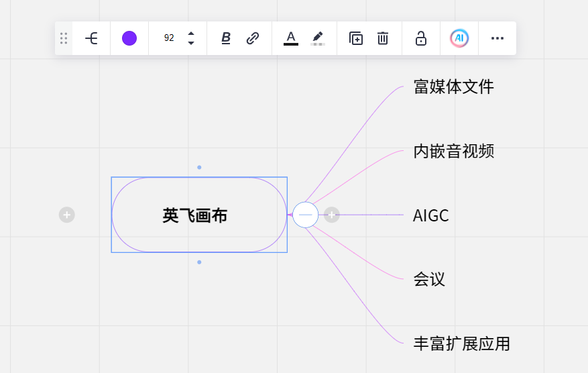
Task: Duplicate the selected node
Action: click(356, 38)
